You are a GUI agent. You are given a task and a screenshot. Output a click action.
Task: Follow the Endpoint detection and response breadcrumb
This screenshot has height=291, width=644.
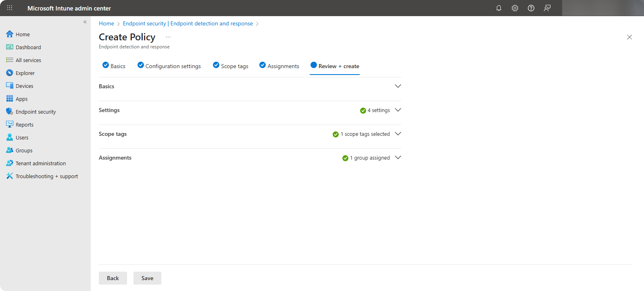(x=212, y=23)
